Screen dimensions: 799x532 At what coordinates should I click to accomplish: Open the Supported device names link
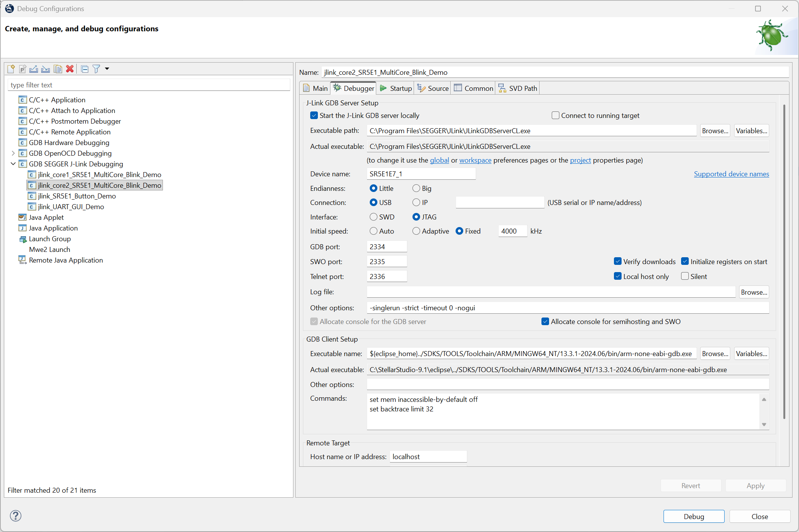coord(731,174)
